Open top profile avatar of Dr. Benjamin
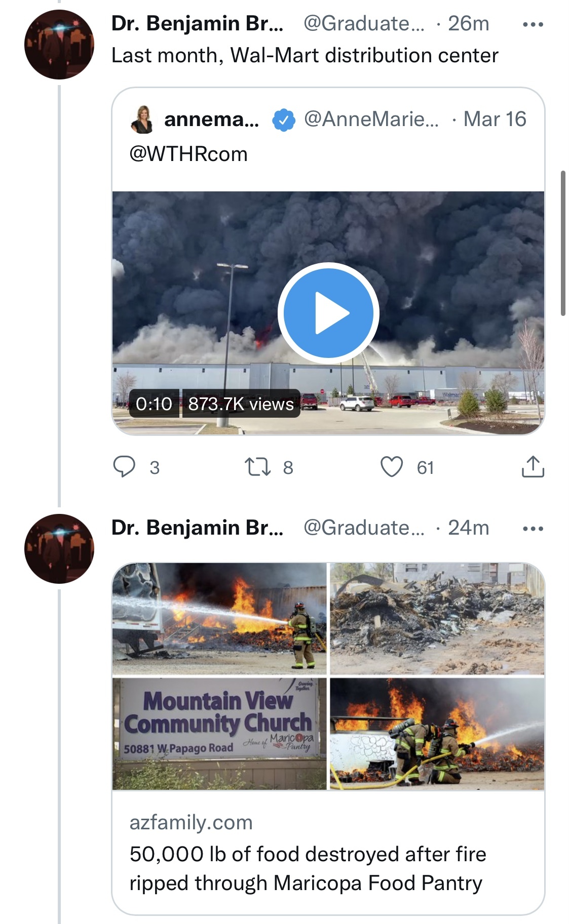 (x=59, y=45)
